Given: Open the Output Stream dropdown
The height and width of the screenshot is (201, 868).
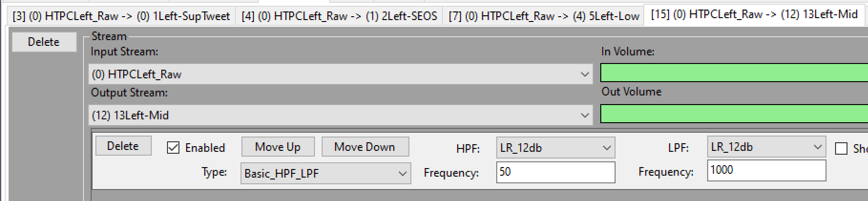Looking at the screenshot, I should point(341,116).
